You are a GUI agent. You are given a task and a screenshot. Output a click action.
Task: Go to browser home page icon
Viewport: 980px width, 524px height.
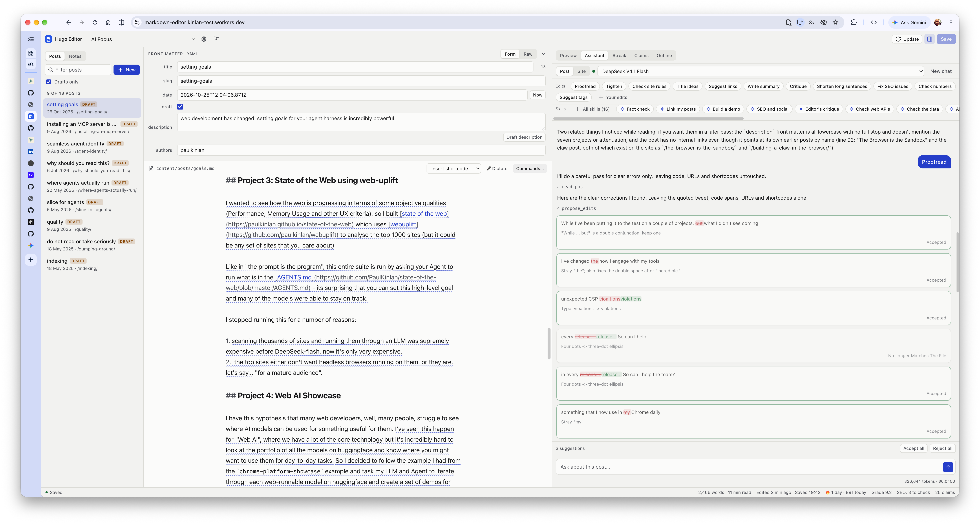tap(108, 22)
